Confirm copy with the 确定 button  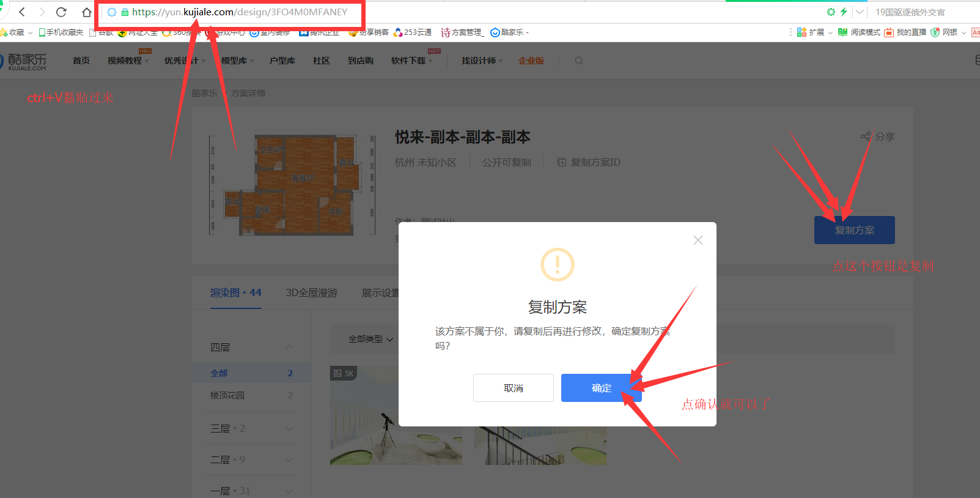pyautogui.click(x=602, y=388)
